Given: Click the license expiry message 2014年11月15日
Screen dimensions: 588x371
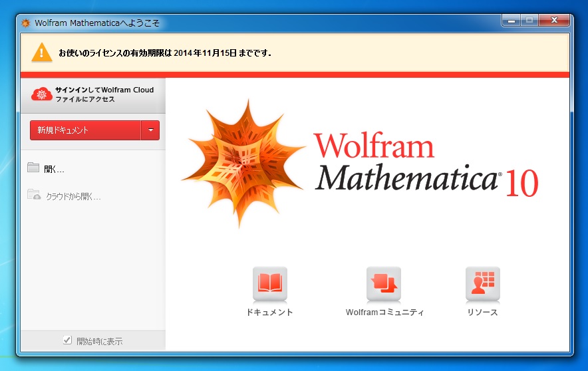Looking at the screenshot, I should (165, 53).
